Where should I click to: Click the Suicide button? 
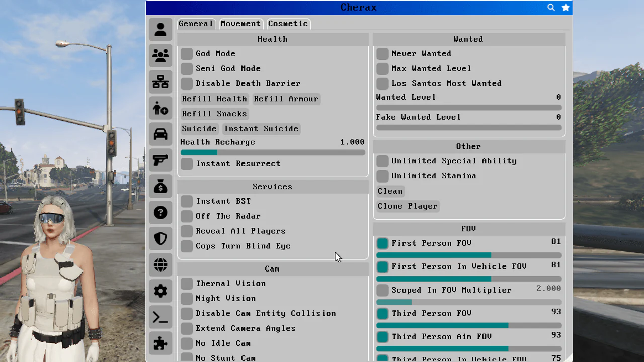click(199, 129)
